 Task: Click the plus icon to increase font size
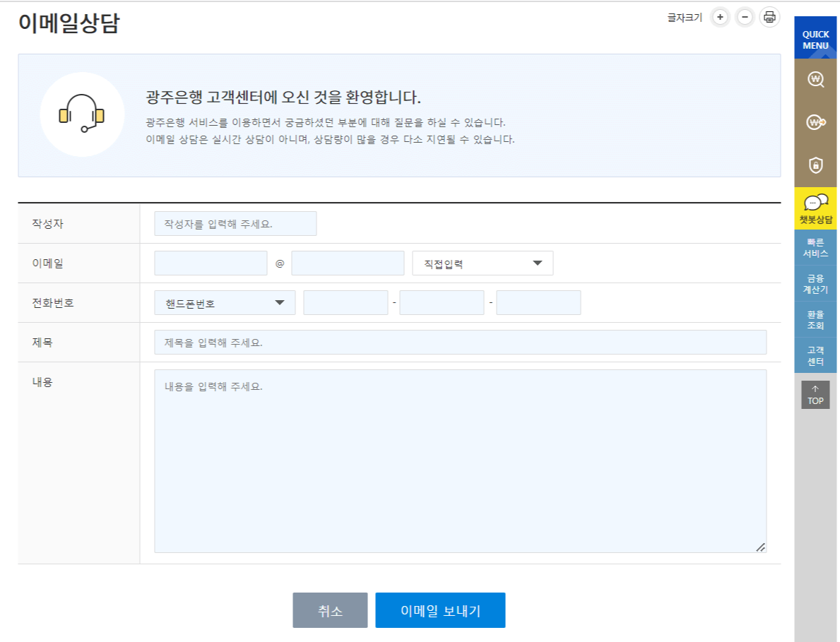(718, 16)
